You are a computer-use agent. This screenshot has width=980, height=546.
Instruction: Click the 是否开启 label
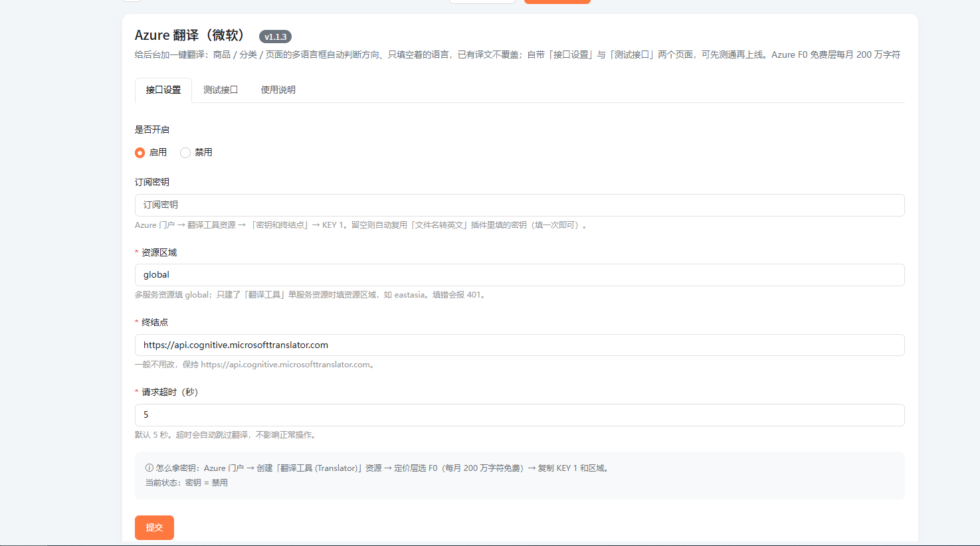click(152, 130)
